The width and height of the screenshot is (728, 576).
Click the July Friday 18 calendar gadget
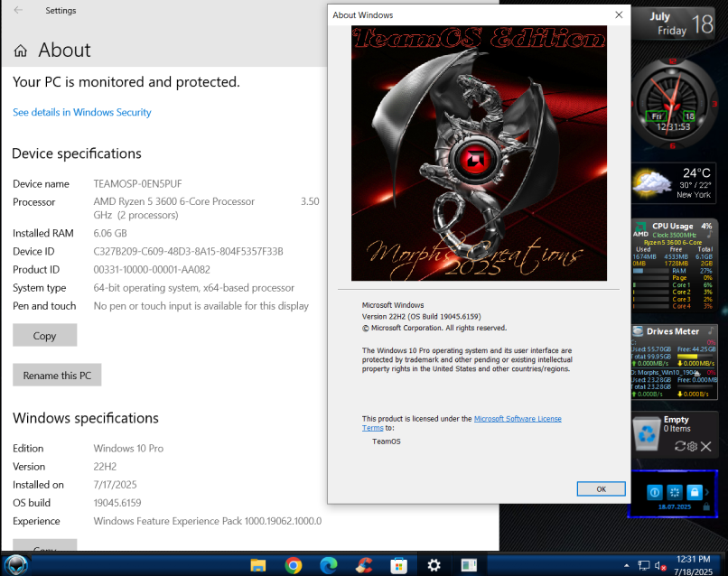[x=673, y=24]
